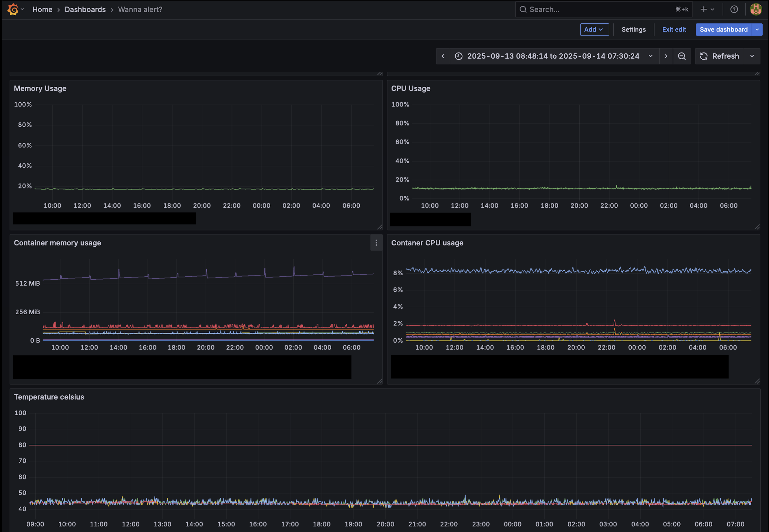The image size is (769, 532).
Task: Click the user avatar icon
Action: pos(756,9)
